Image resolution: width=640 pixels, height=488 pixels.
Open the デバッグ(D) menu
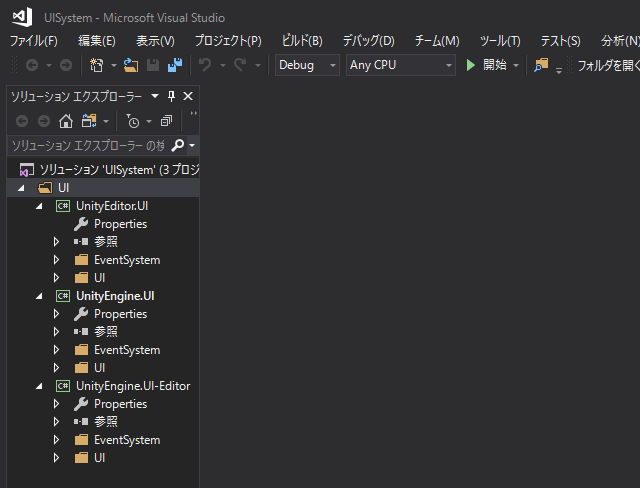click(x=369, y=41)
